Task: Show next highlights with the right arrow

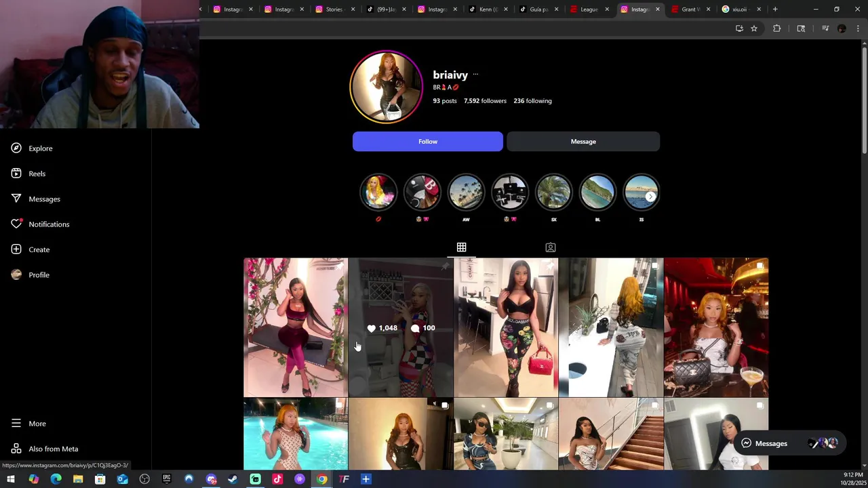Action: 650,197
